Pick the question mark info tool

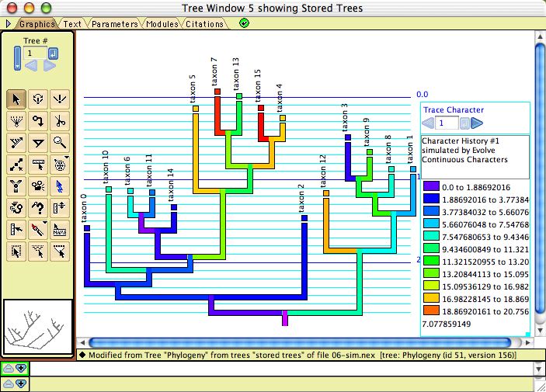(38, 207)
